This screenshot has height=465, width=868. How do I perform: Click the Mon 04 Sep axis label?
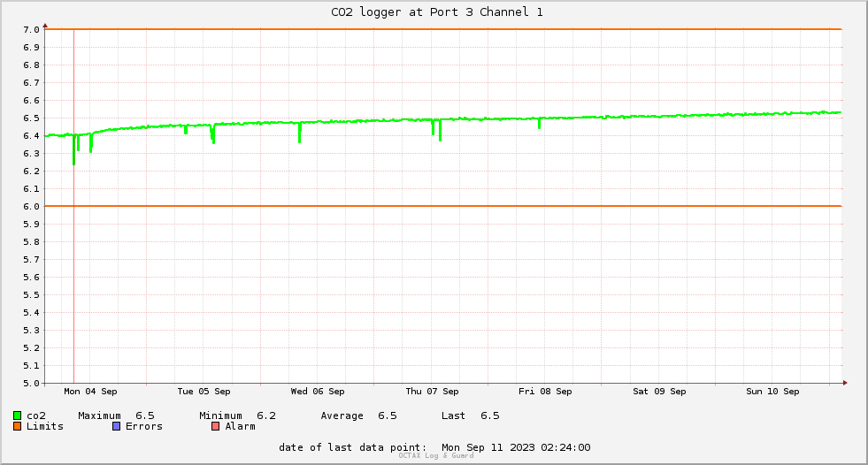pyautogui.click(x=90, y=392)
